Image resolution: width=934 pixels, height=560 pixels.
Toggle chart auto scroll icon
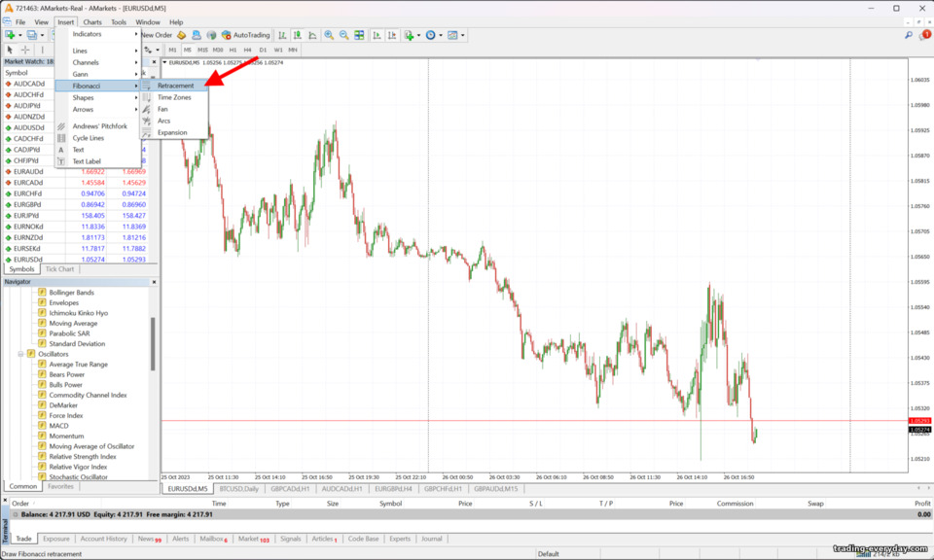[377, 35]
